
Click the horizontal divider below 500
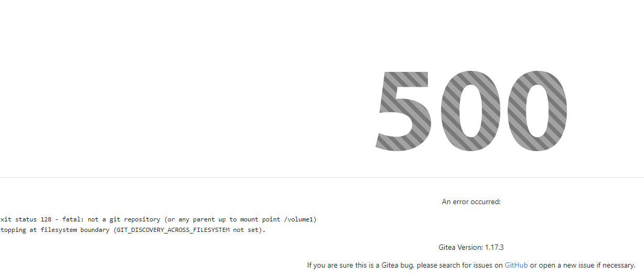point(322,178)
